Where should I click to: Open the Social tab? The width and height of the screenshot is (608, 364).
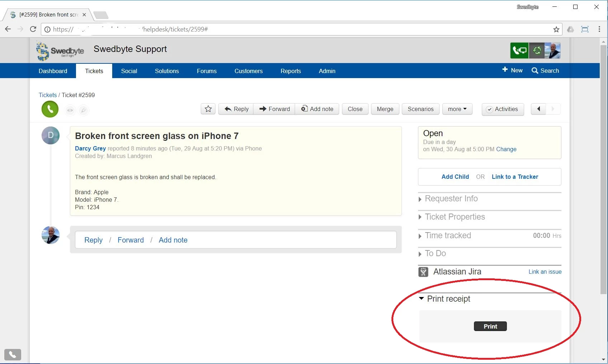coord(129,71)
